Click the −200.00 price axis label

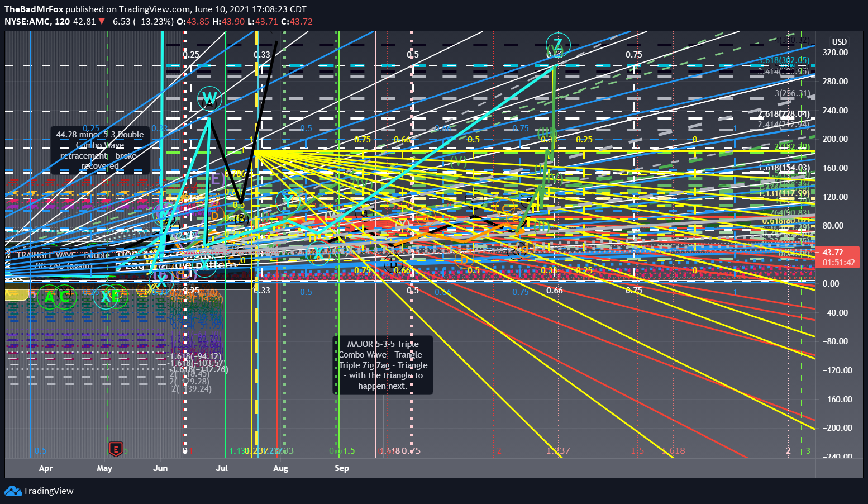point(837,427)
